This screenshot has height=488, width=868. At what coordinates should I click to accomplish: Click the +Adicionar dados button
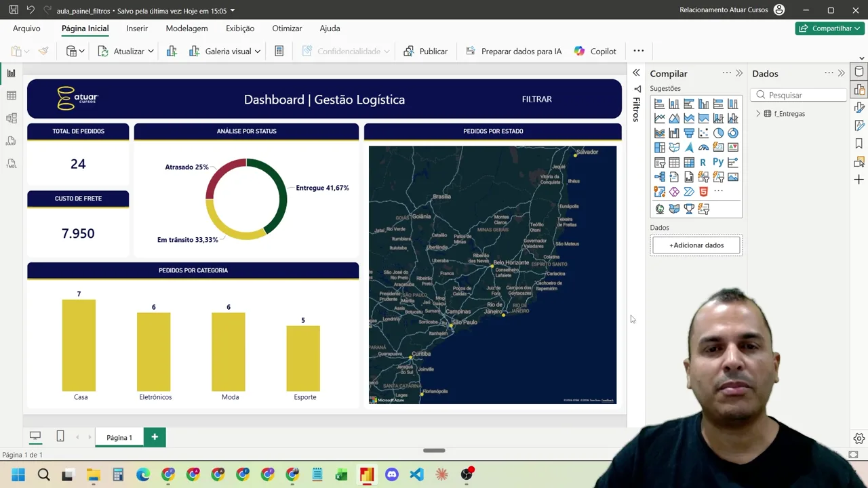[x=696, y=245]
